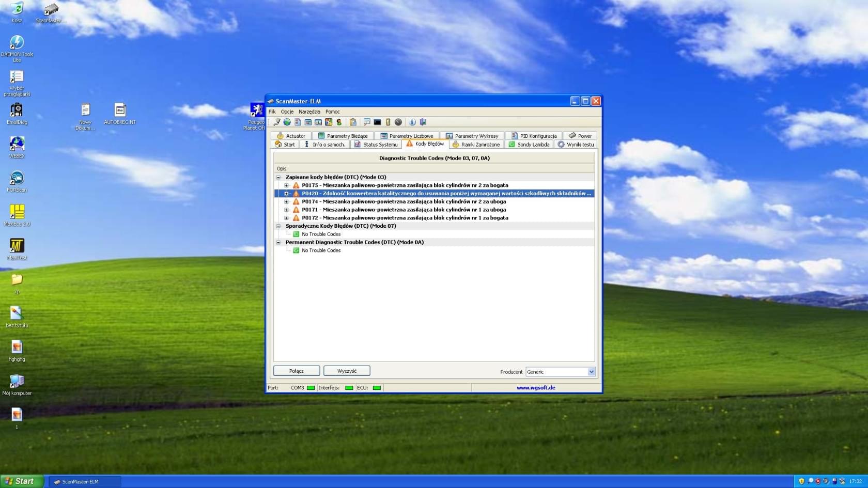This screenshot has height=488, width=868.
Task: Click the connect plug icon in ScanMaster toolbar
Action: point(277,122)
